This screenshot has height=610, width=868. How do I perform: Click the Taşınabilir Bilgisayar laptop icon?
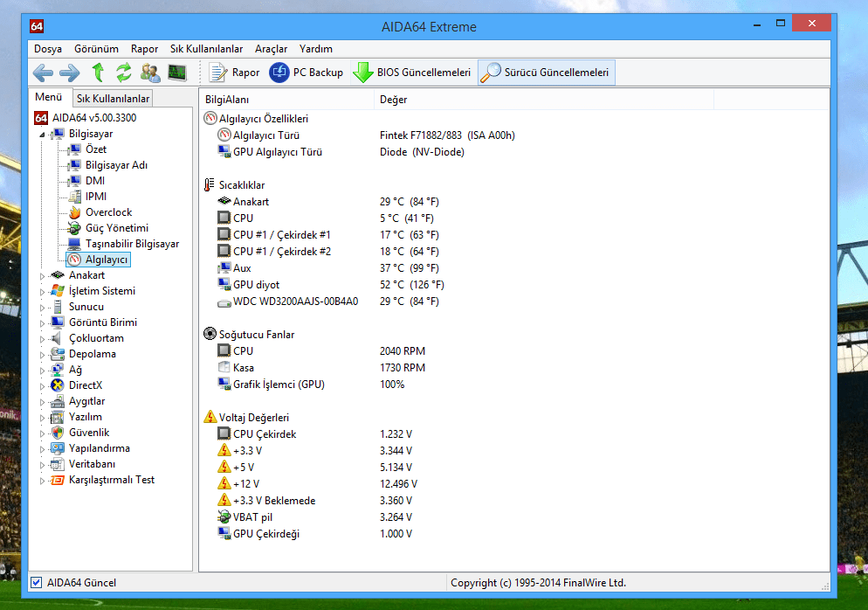[x=74, y=244]
